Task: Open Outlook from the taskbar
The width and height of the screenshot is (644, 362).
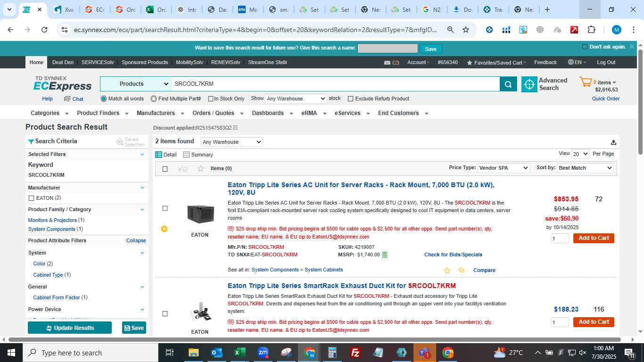Action: 217,353
